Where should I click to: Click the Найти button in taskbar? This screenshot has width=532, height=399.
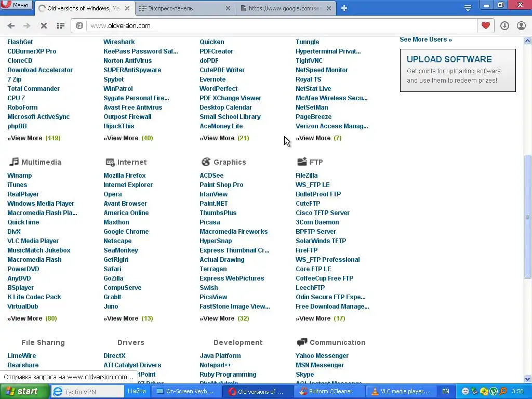tap(137, 391)
